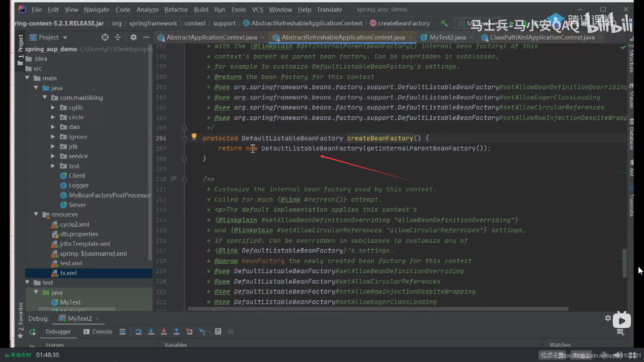Click the intention light bulb on line 206
This screenshot has height=362, width=644.
pyautogui.click(x=194, y=136)
